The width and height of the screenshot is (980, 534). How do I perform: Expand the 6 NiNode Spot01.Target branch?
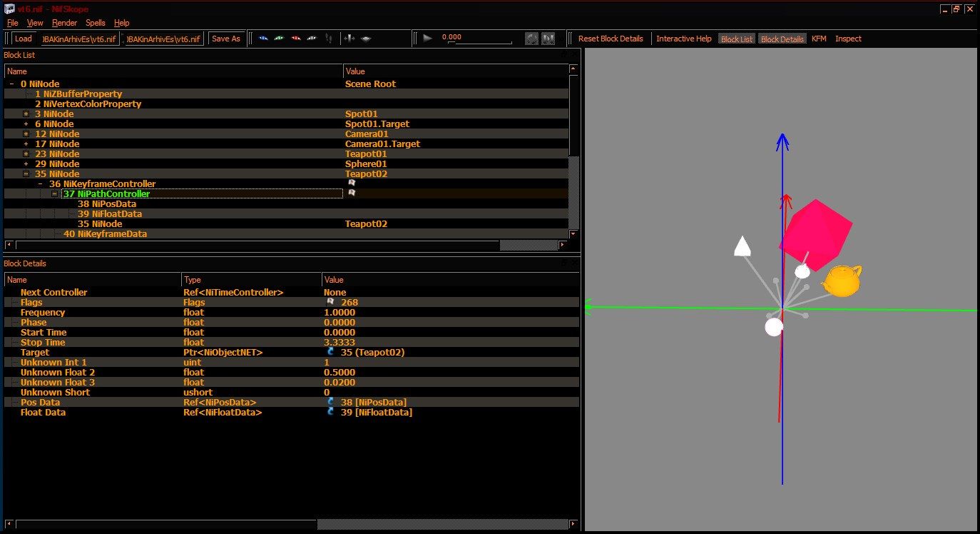(26, 124)
